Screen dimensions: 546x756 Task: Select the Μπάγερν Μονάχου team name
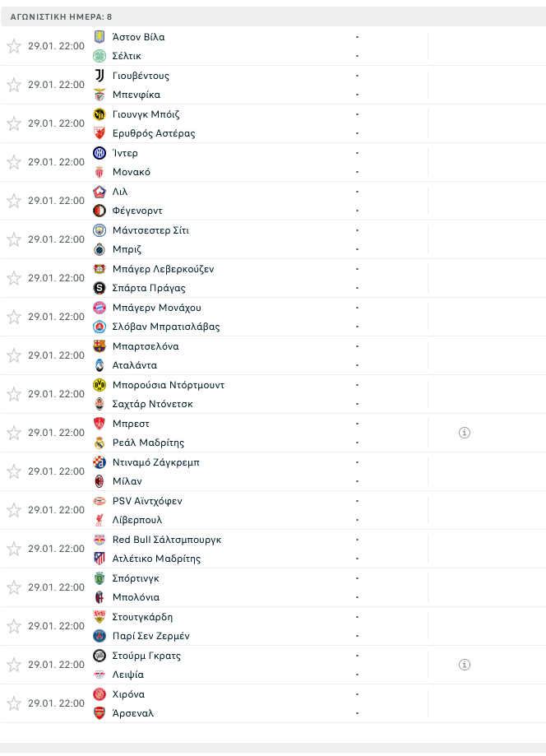click(x=156, y=308)
